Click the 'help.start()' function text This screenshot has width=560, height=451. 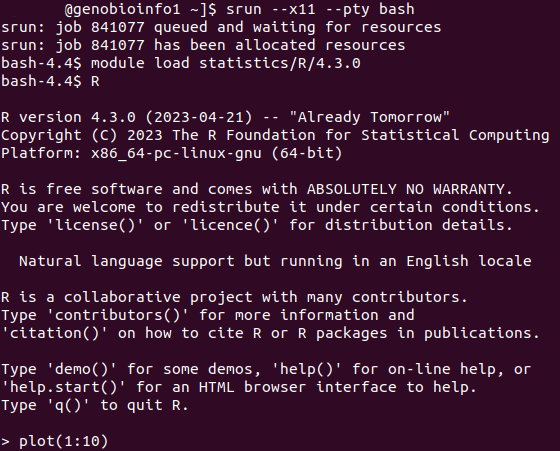pyautogui.click(x=64, y=387)
